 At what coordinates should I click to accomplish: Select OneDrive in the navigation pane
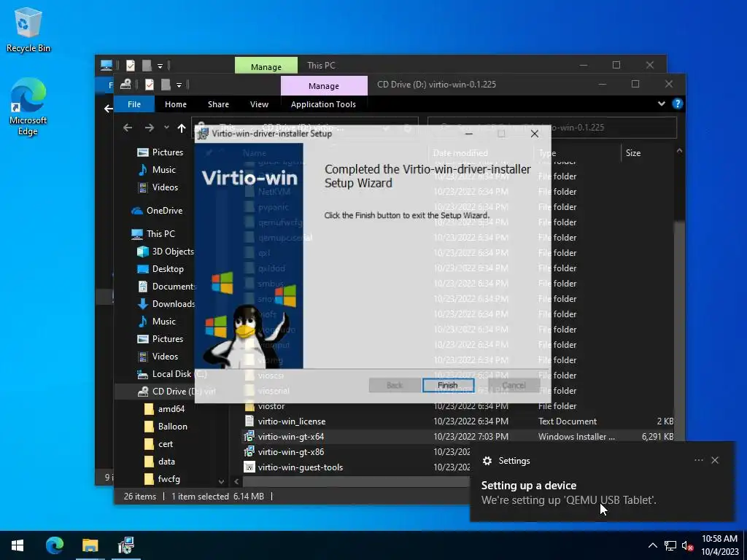(x=158, y=211)
